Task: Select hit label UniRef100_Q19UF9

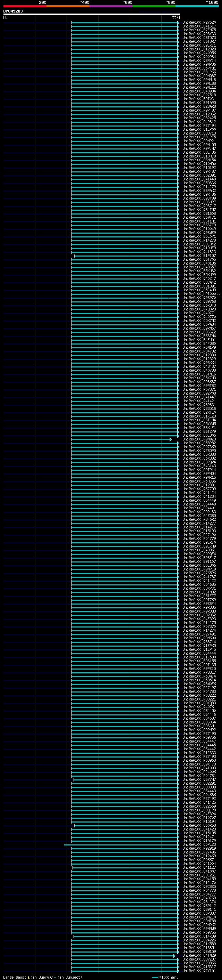Action: pos(199,248)
